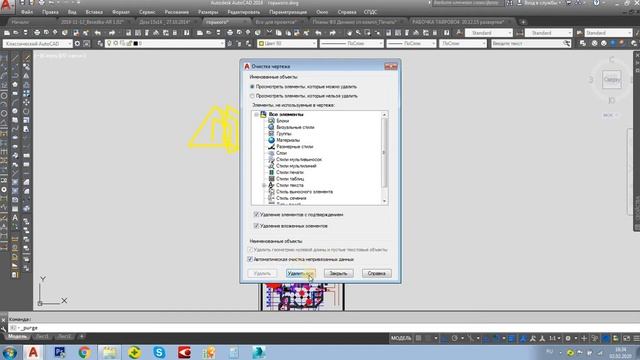The width and height of the screenshot is (640, 360).
Task: Select Стили печати in the purge tree
Action: 290,172
